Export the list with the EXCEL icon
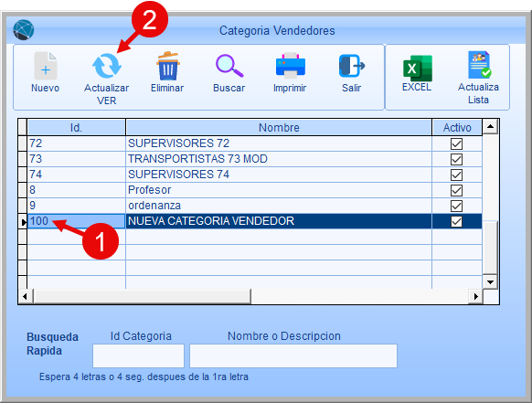The image size is (532, 403). [x=418, y=69]
